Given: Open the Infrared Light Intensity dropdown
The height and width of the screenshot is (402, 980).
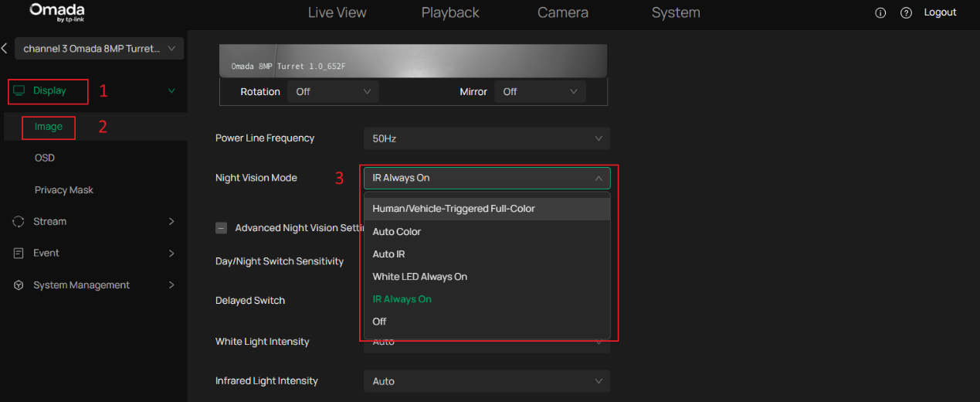Looking at the screenshot, I should [x=487, y=381].
